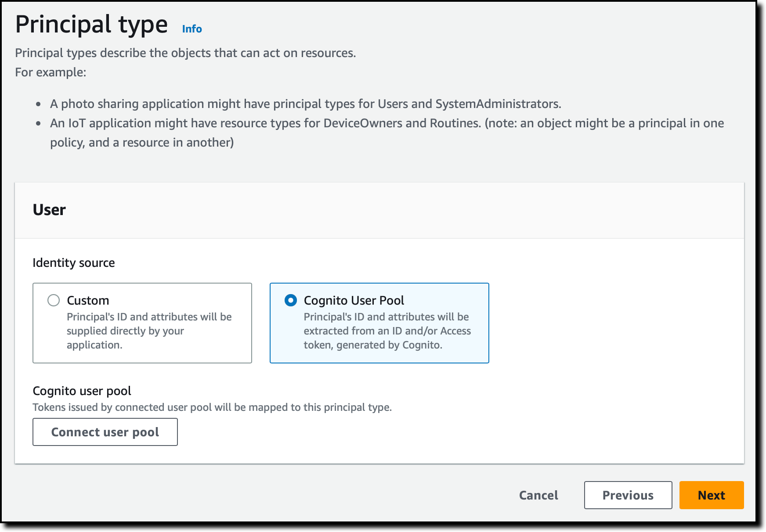The image size is (766, 532).
Task: Click the tokens mapping helper text
Action: coord(212,407)
